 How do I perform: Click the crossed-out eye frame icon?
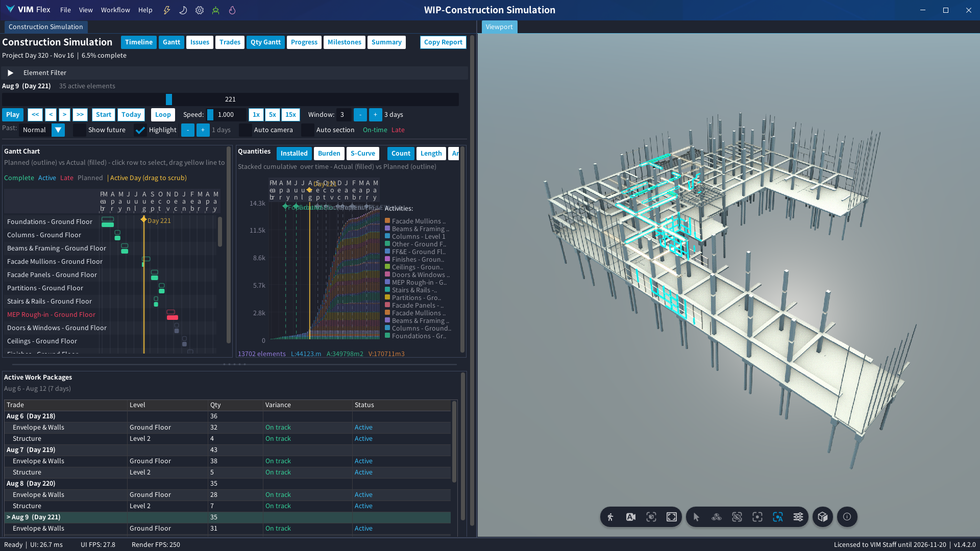(x=737, y=517)
